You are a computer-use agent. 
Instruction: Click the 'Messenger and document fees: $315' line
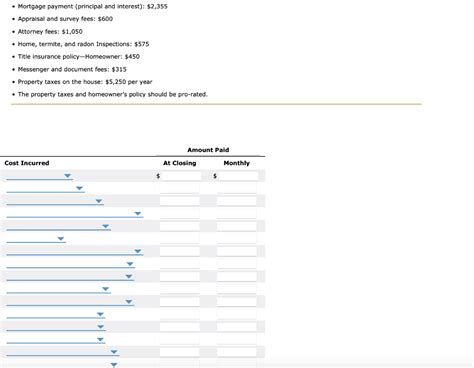pyautogui.click(x=72, y=69)
